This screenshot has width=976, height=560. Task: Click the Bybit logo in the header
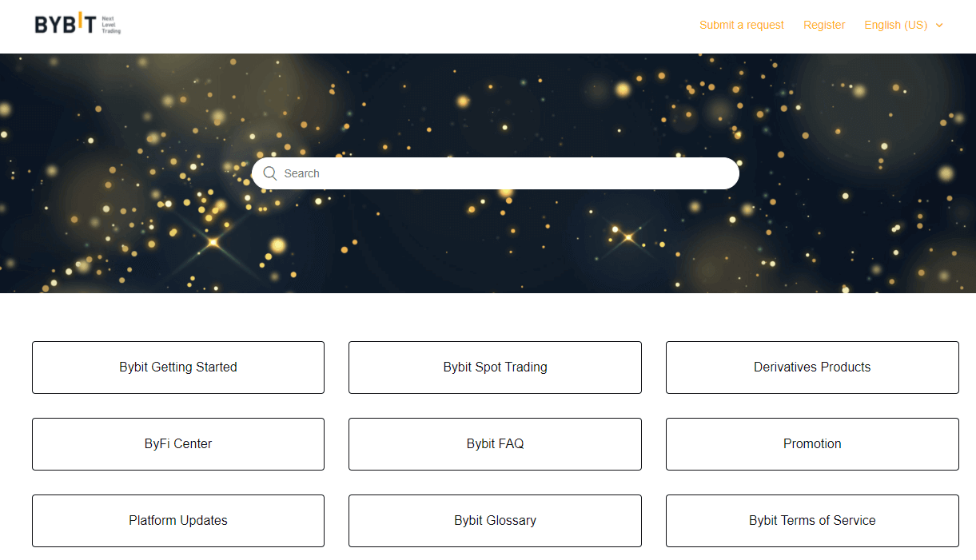pyautogui.click(x=78, y=24)
